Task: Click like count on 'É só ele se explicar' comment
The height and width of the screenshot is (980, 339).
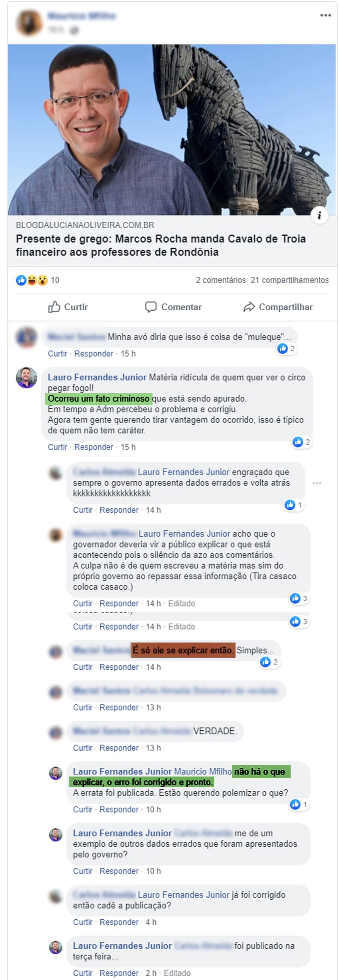Action: (270, 662)
